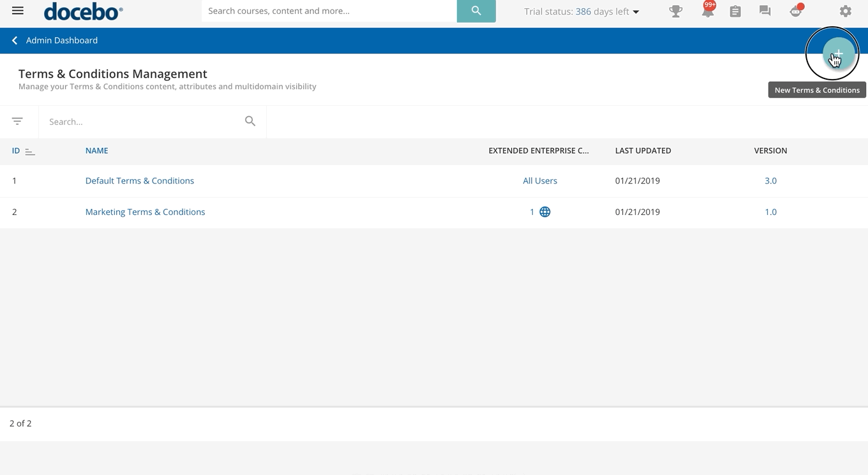Sort table by NAME column header

pyautogui.click(x=97, y=151)
